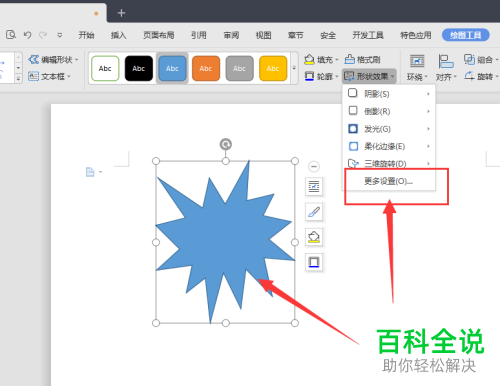
Task: Step the left gallery scroll down arrow
Action: 19,68
